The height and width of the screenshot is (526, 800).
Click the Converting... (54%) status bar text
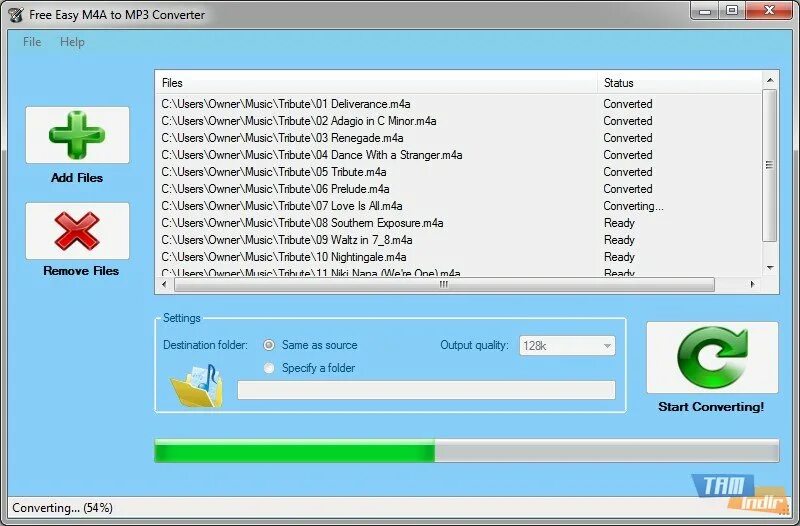coord(62,508)
